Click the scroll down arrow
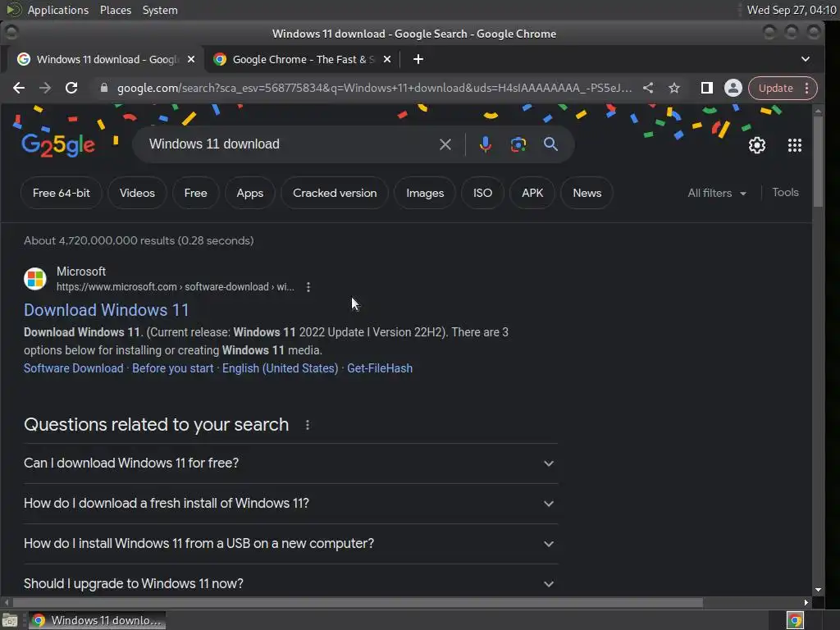This screenshot has height=630, width=840. tap(818, 590)
